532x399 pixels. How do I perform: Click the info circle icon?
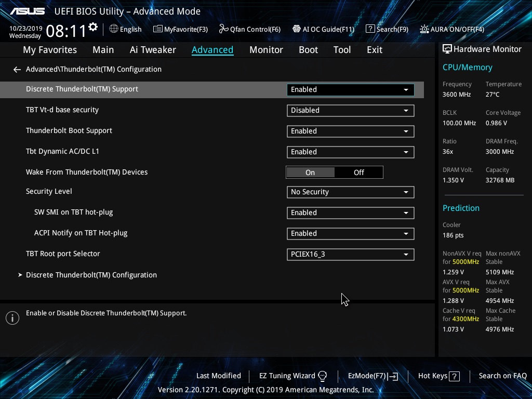[12, 318]
